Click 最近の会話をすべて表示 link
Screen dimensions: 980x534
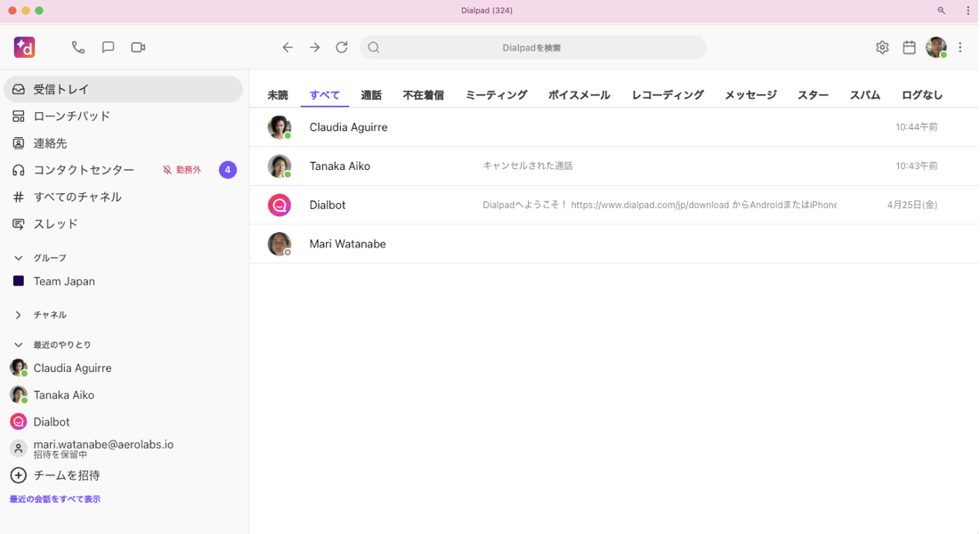55,499
